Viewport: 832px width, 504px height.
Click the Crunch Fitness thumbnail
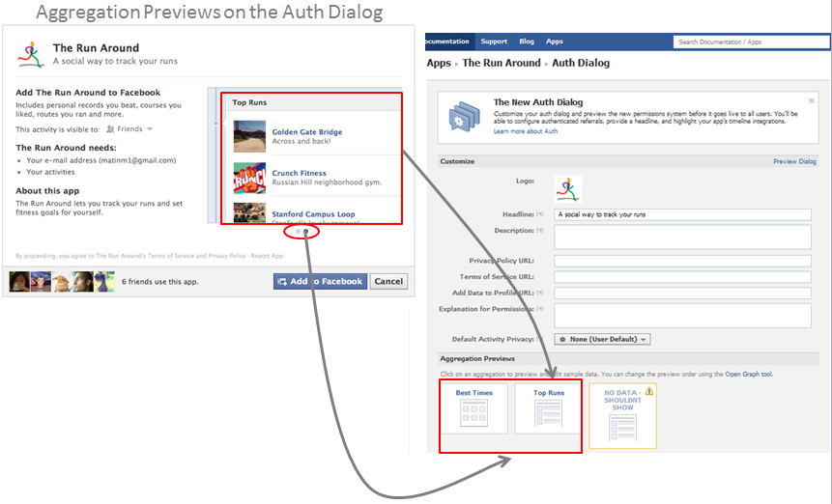pyautogui.click(x=249, y=178)
